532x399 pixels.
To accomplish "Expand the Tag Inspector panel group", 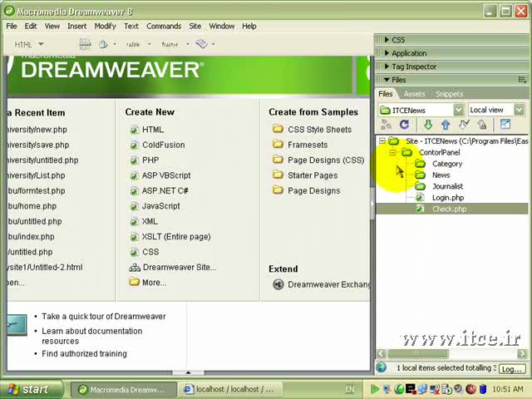I will click(x=387, y=66).
